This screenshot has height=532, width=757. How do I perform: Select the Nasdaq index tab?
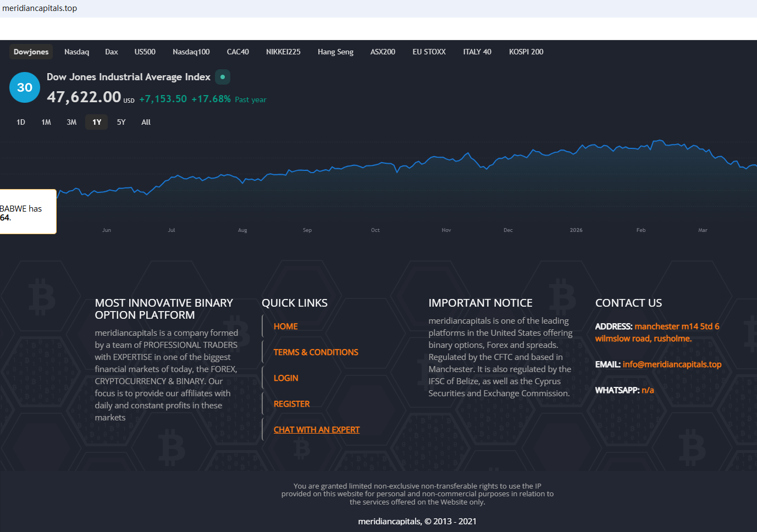click(76, 52)
